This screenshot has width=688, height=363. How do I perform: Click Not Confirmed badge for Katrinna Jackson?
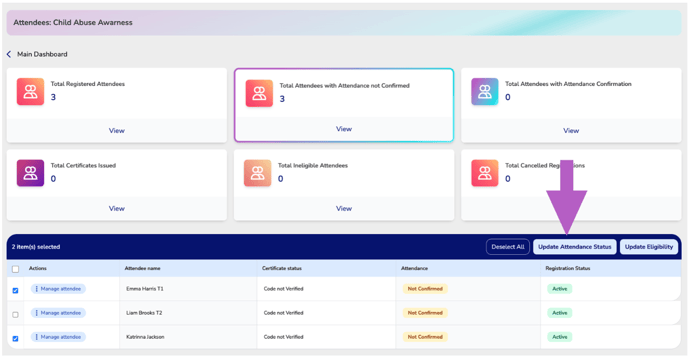[425, 337]
